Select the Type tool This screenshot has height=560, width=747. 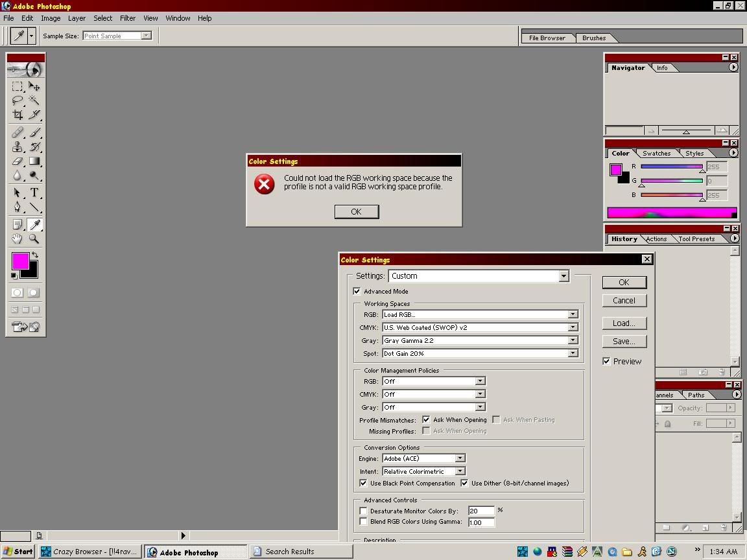pos(34,193)
